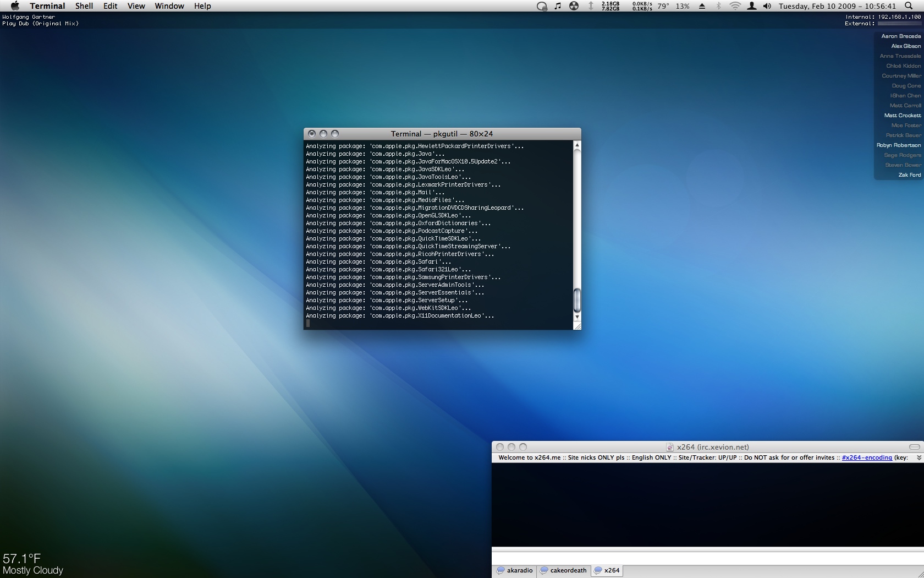Open the Wi-Fi status menu
924x578 pixels.
tap(735, 6)
